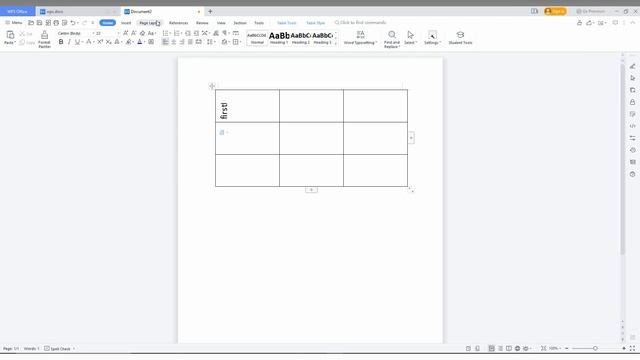Click the Save icon in quick access toolbar
640x360 pixels.
coord(40,23)
